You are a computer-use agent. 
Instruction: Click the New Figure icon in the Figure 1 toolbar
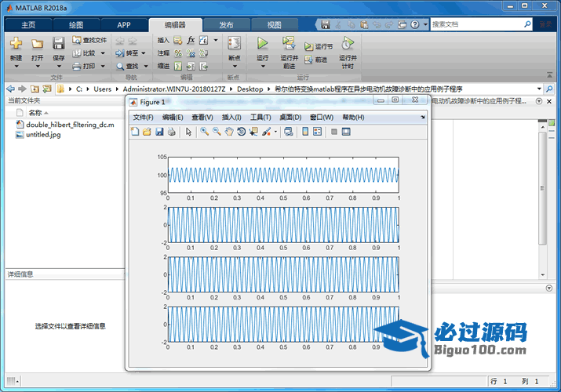pyautogui.click(x=135, y=132)
